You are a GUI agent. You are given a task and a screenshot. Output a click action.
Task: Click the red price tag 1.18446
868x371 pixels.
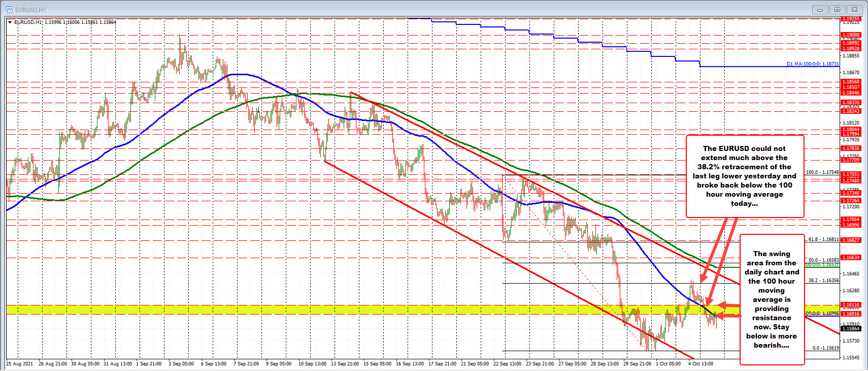click(851, 93)
